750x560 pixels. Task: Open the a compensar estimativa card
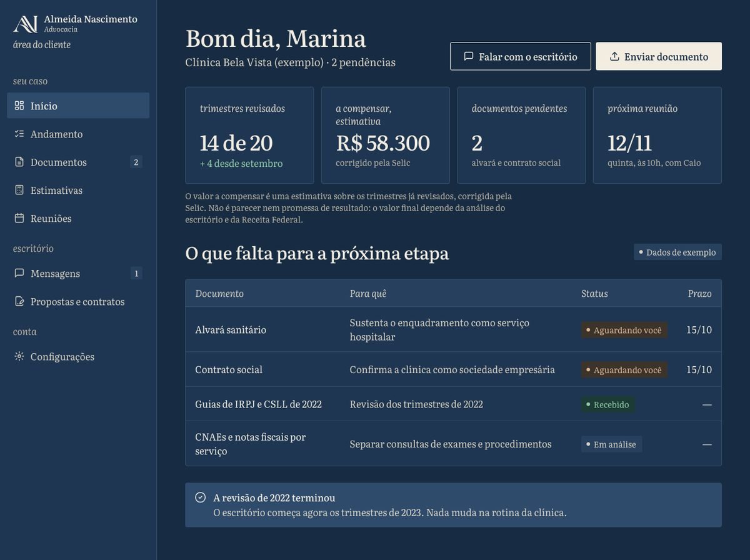(386, 135)
